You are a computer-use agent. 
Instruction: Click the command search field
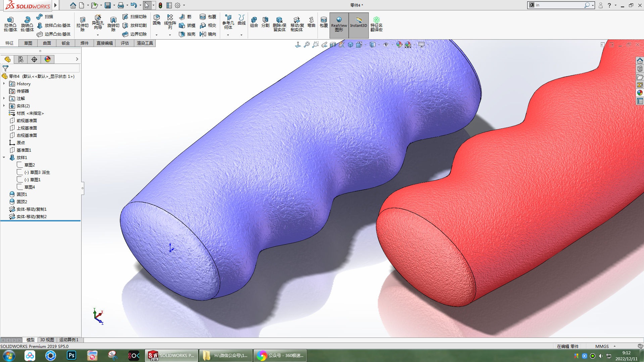(559, 5)
